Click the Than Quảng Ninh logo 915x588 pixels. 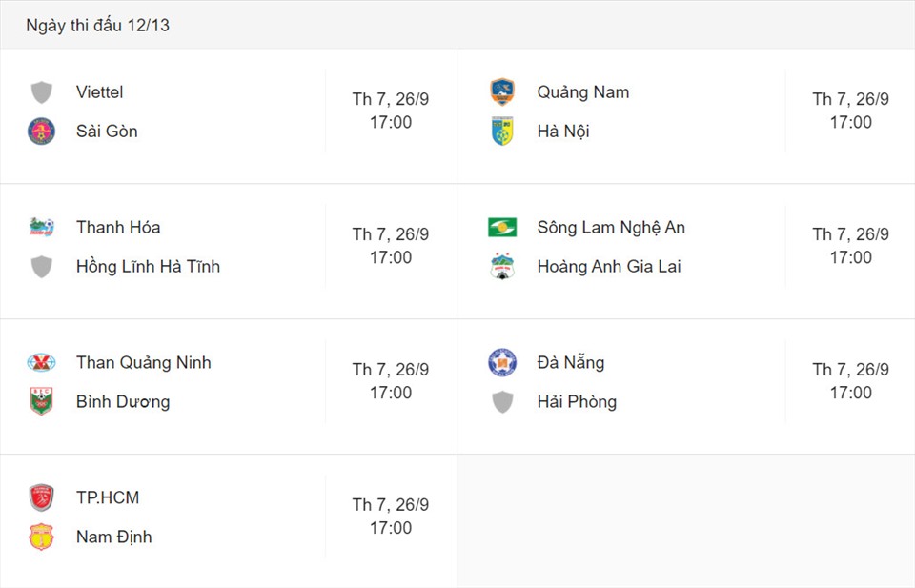pos(41,362)
